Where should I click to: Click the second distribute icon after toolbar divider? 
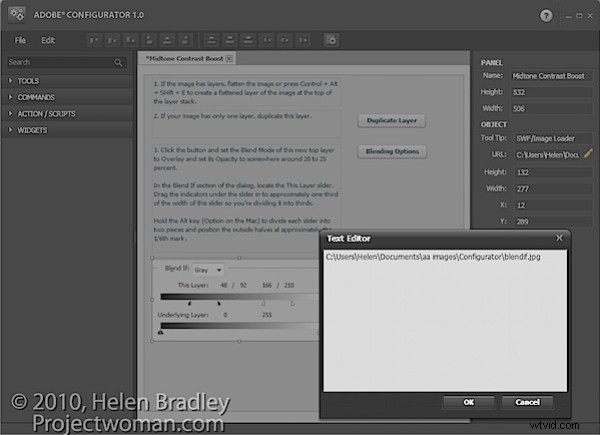(x=230, y=40)
